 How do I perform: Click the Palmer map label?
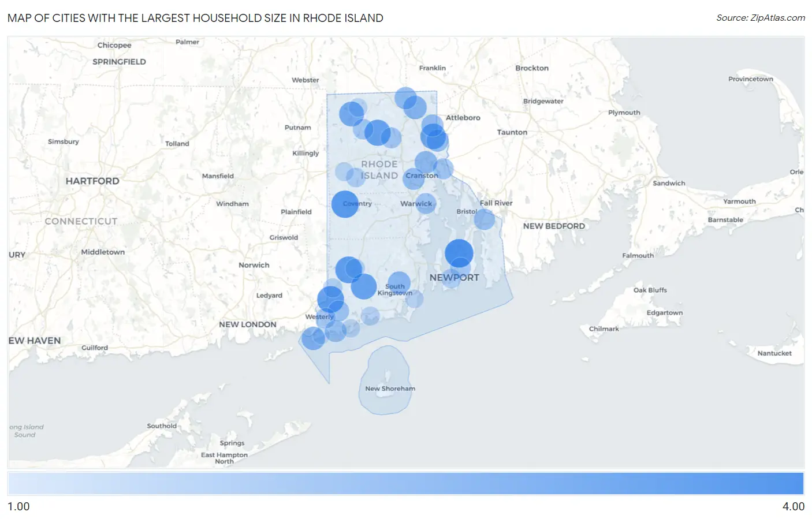[187, 42]
